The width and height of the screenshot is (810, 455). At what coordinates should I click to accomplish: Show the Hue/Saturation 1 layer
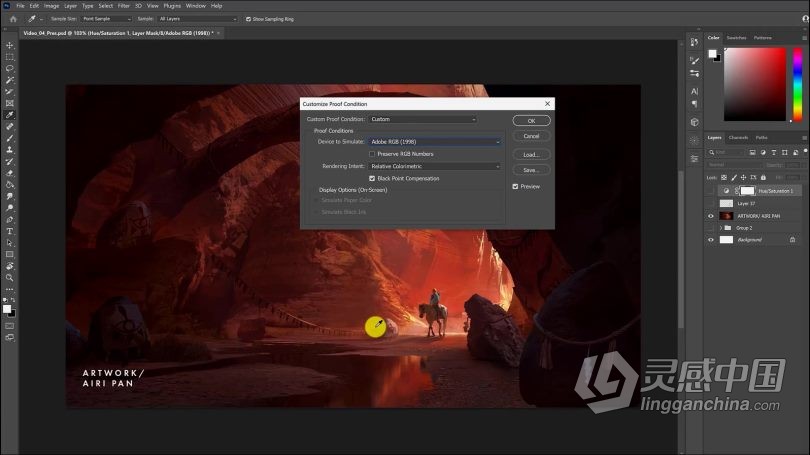(x=711, y=191)
